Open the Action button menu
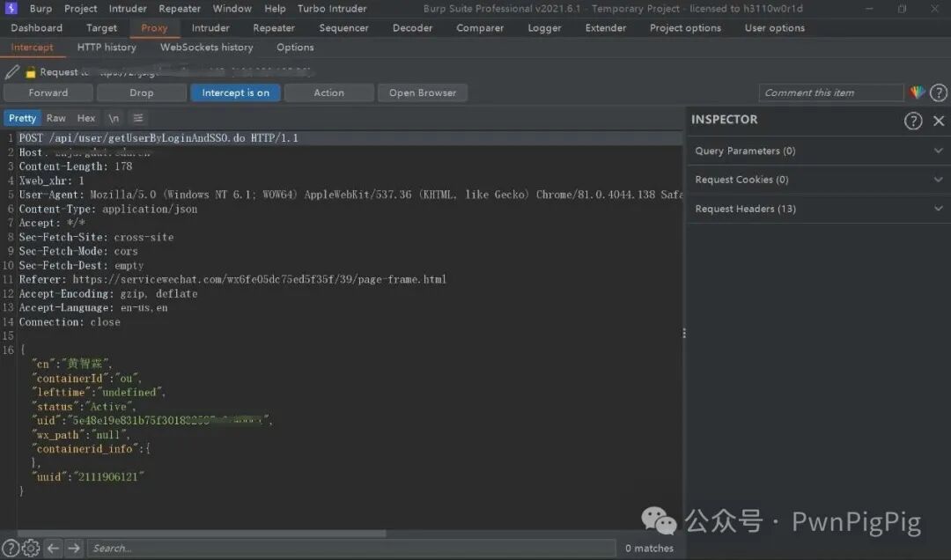 coord(328,92)
